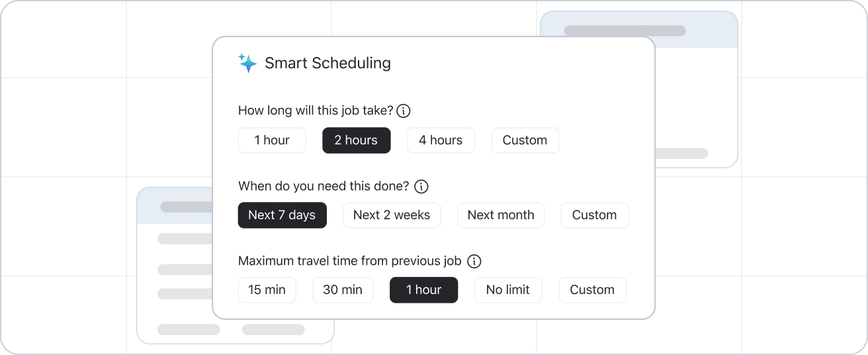Open Custom timeframe for completion date
Image resolution: width=868 pixels, height=355 pixels.
594,215
